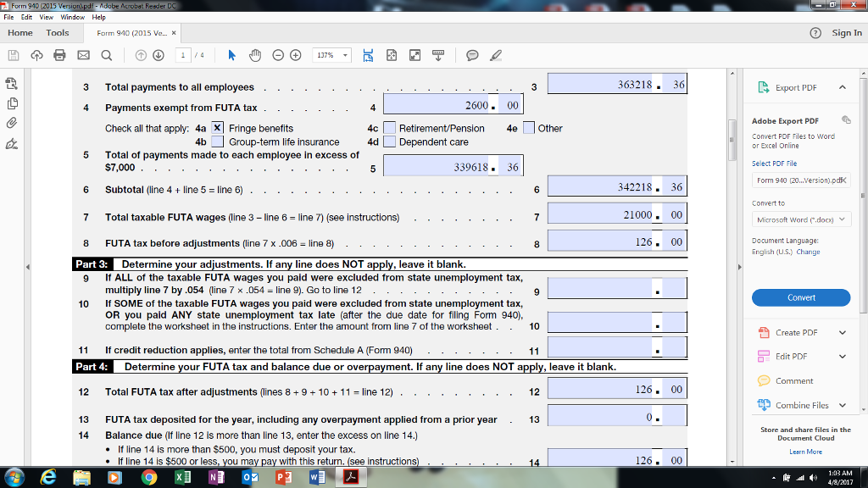This screenshot has height=488, width=868.
Task: Click the Adobe Export PDF settings icon
Action: (x=846, y=119)
